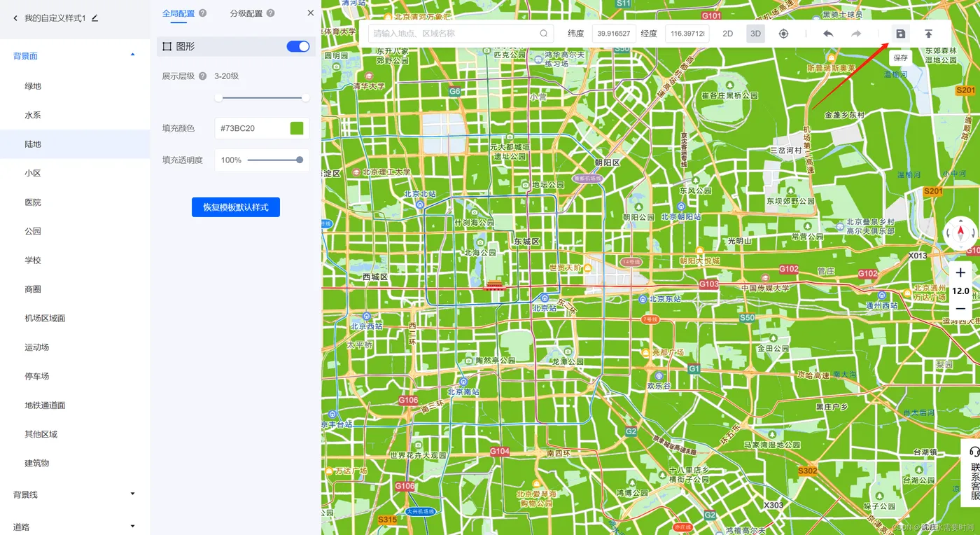
Task: Click the 填充透明度 slider handle
Action: pos(300,160)
